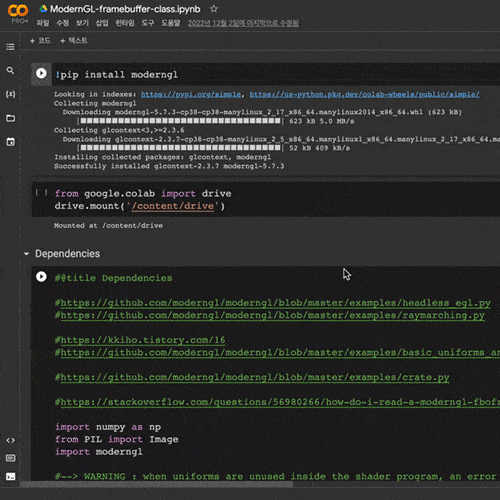
Task: Open the 도움말 menu
Action: coord(171,23)
